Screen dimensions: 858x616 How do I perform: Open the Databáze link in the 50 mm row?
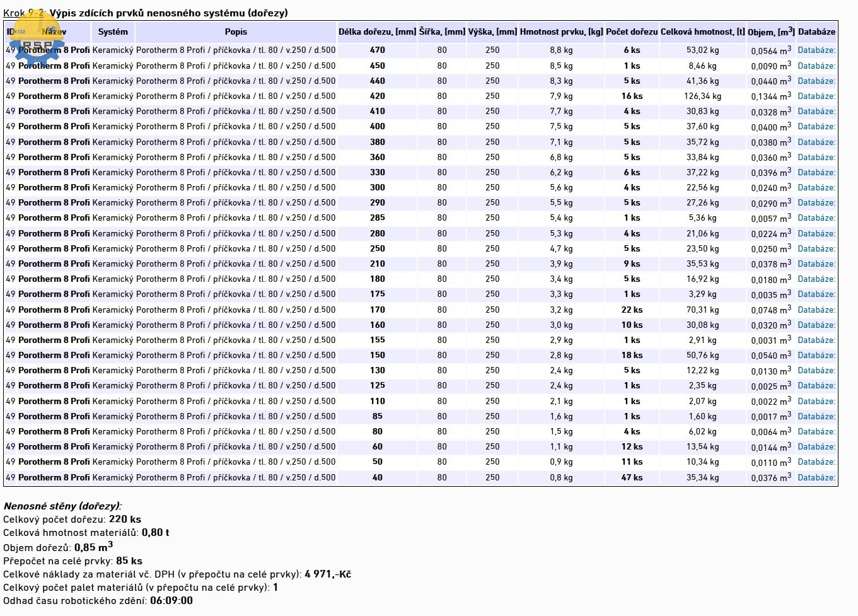pos(816,462)
